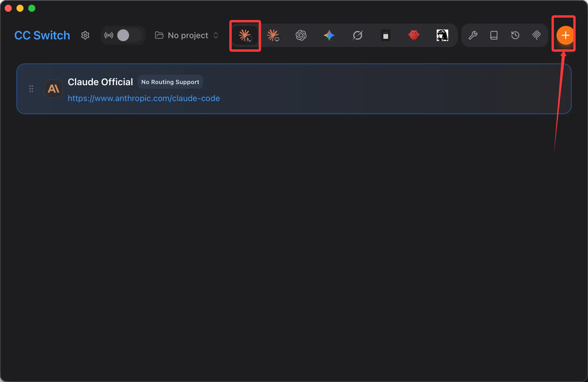The image size is (588, 382).
Task: Open the settings gear next to CC Switch
Action: pos(85,35)
